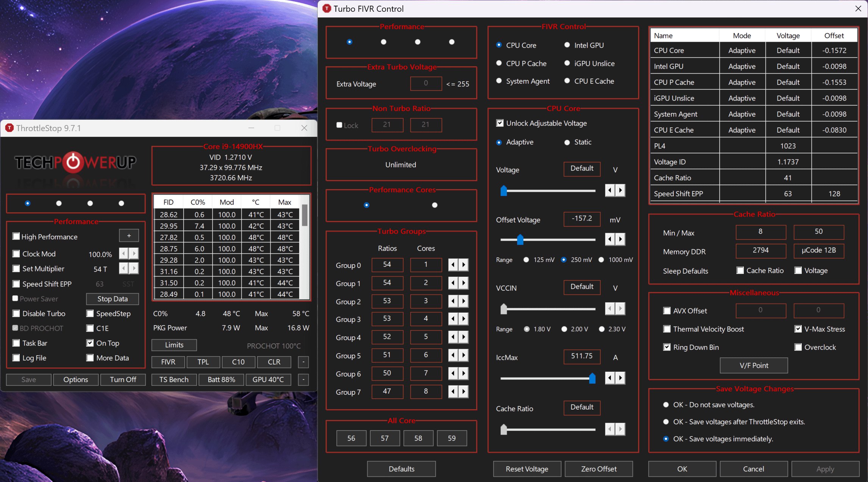Click the Zero Offset button
Image resolution: width=868 pixels, height=482 pixels.
(598, 469)
